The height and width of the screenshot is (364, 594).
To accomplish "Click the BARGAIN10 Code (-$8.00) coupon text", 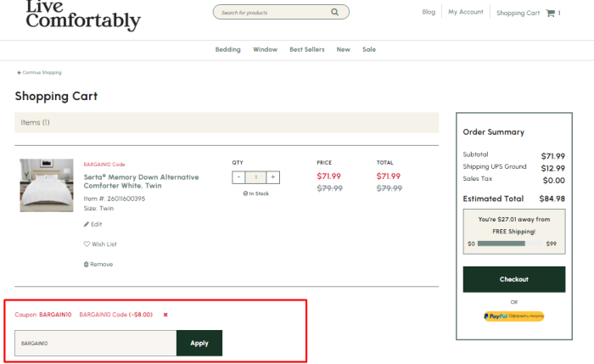I will (x=116, y=315).
